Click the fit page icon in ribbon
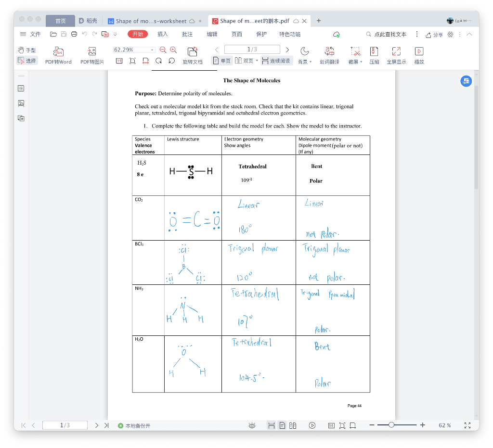The width and height of the screenshot is (493, 448). coord(132,61)
